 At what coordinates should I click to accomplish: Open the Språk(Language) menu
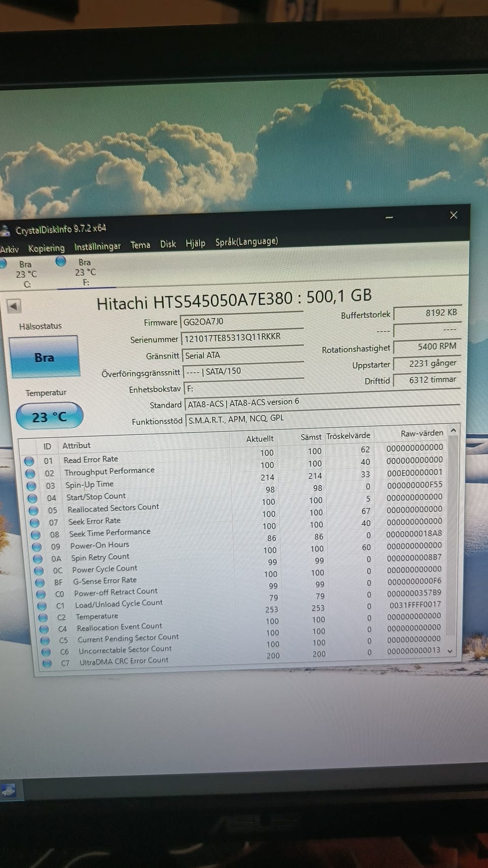[x=247, y=242]
